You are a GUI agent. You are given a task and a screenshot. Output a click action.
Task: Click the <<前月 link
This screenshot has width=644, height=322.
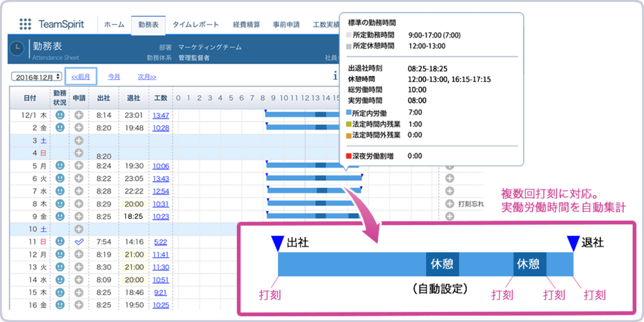click(x=81, y=76)
